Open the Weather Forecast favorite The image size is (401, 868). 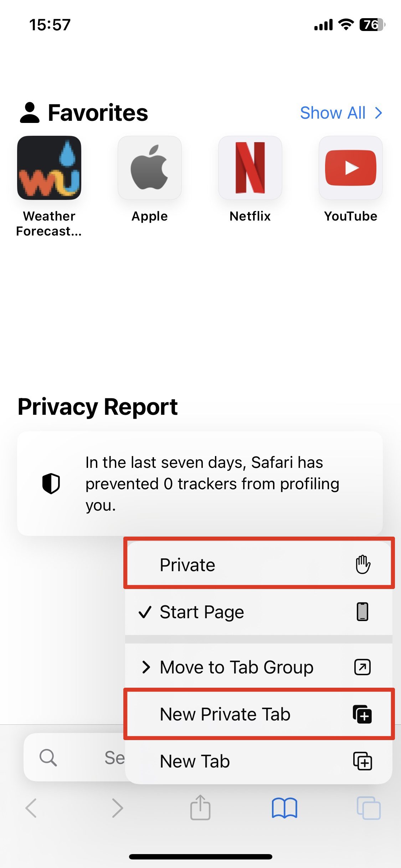[x=50, y=167]
